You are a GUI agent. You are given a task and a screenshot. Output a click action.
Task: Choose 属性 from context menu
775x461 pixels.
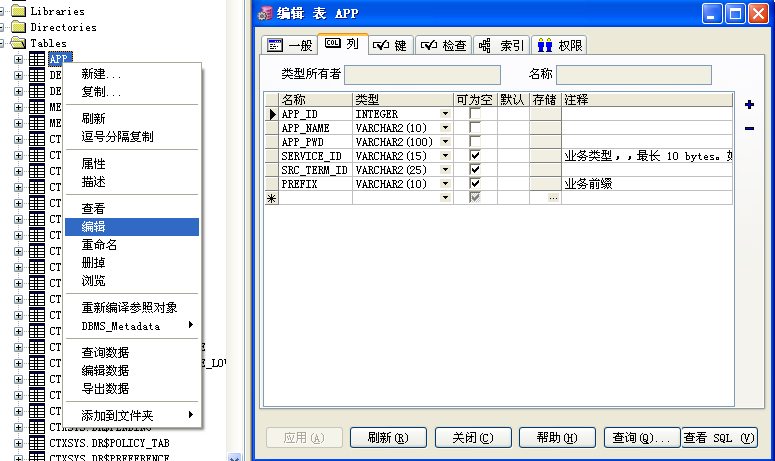(132, 164)
